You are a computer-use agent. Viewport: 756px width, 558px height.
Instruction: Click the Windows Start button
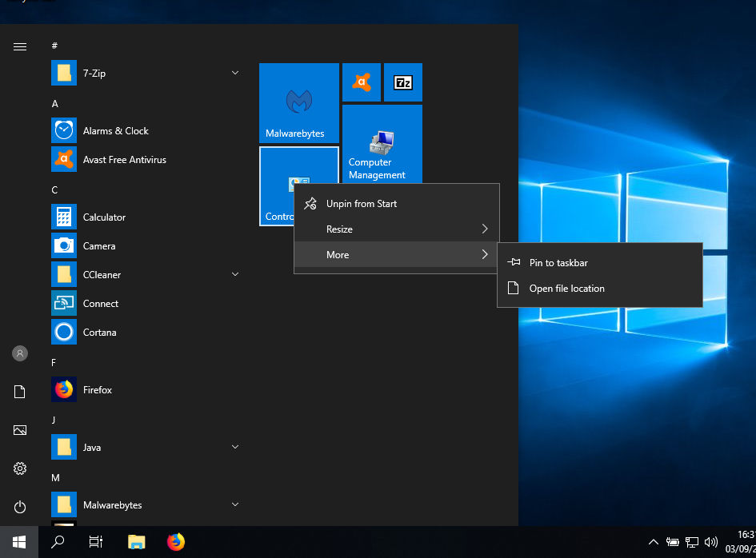(x=19, y=542)
